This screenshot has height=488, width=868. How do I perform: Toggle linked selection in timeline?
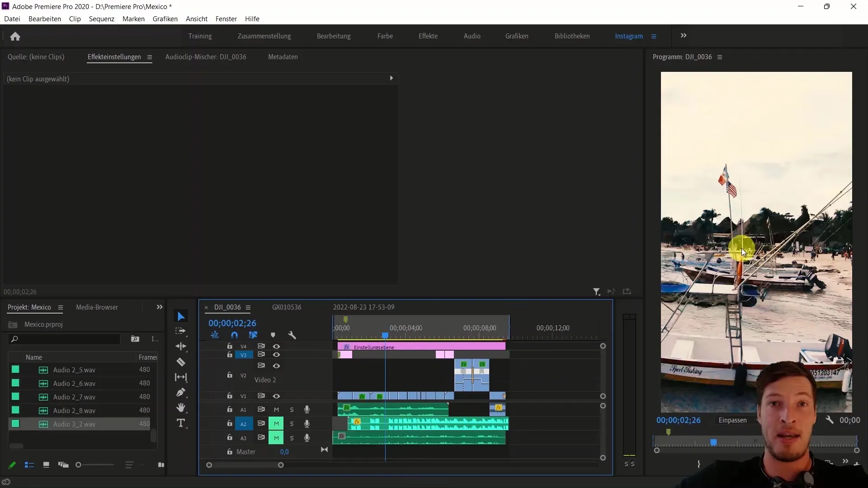point(253,335)
